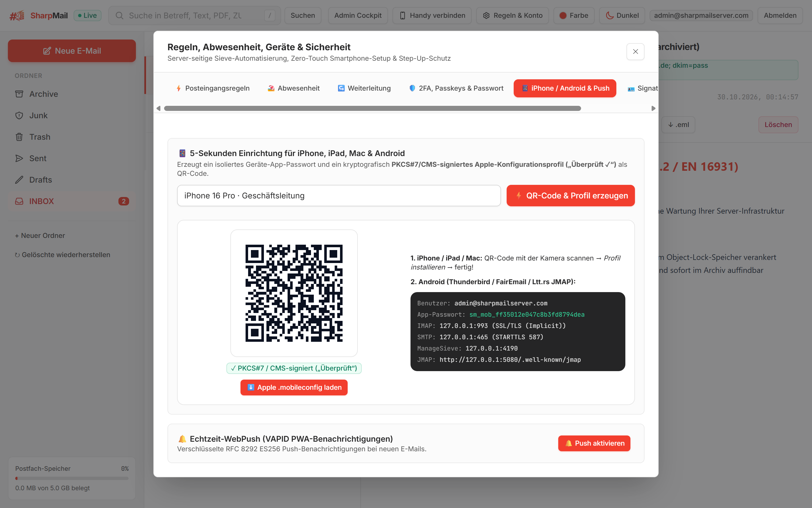
Task: Click the Löschen button behind dialog
Action: tap(778, 125)
